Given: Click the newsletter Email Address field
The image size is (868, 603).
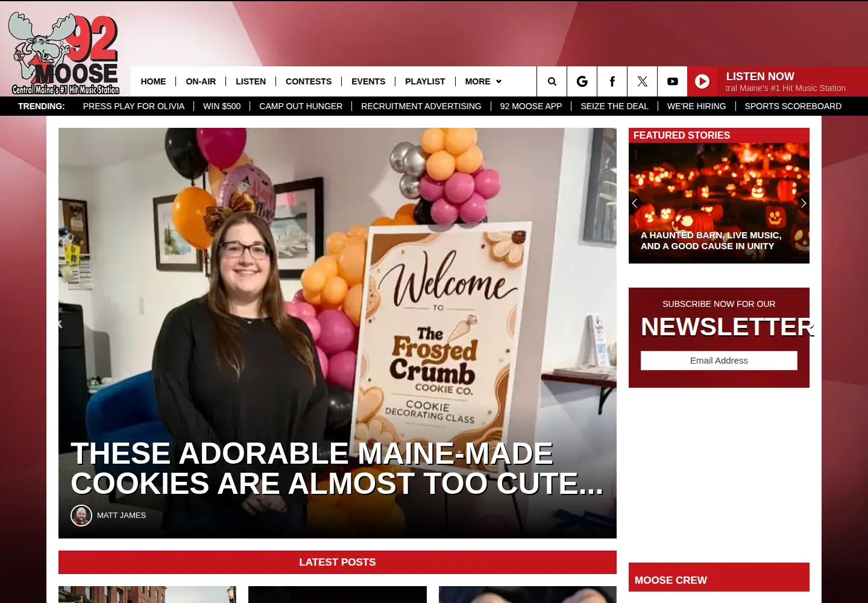Looking at the screenshot, I should click(719, 361).
